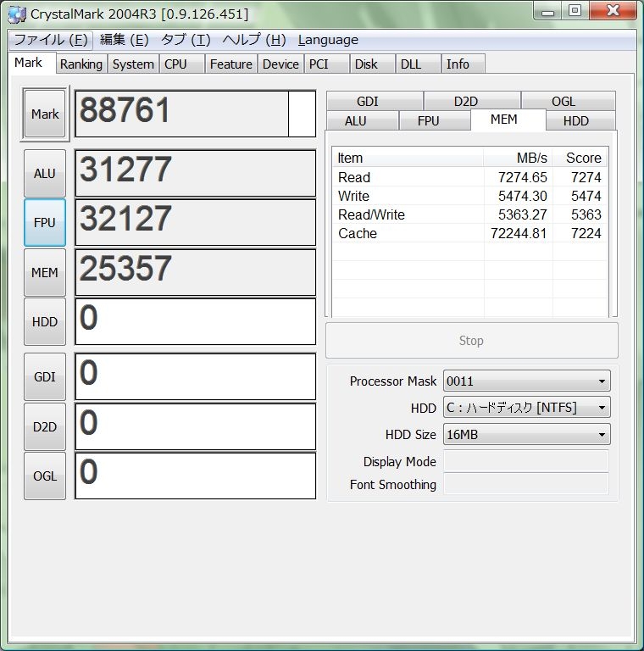The width and height of the screenshot is (644, 651).
Task: Close the CrystalMark window
Action: click(613, 11)
